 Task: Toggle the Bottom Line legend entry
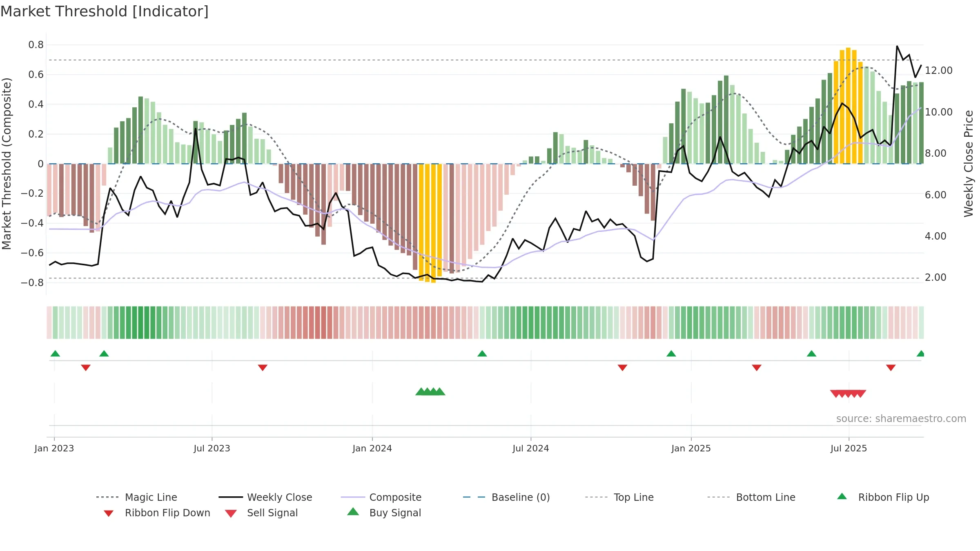751,497
